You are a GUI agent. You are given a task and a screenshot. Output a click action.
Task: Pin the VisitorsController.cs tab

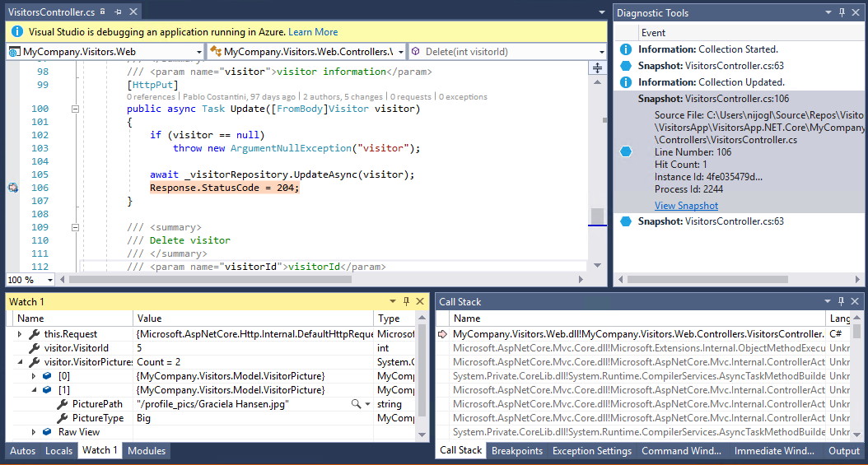point(118,12)
